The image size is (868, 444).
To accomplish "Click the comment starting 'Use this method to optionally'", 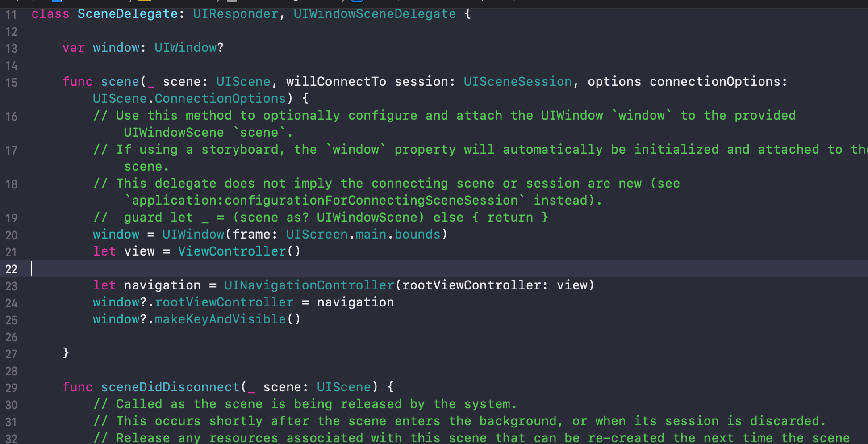I will (x=445, y=116).
